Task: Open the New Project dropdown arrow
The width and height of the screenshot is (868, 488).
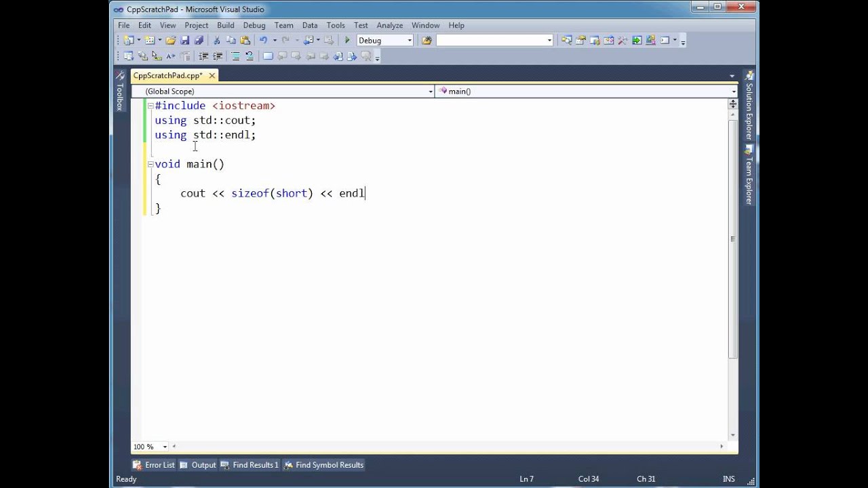Action: 138,41
